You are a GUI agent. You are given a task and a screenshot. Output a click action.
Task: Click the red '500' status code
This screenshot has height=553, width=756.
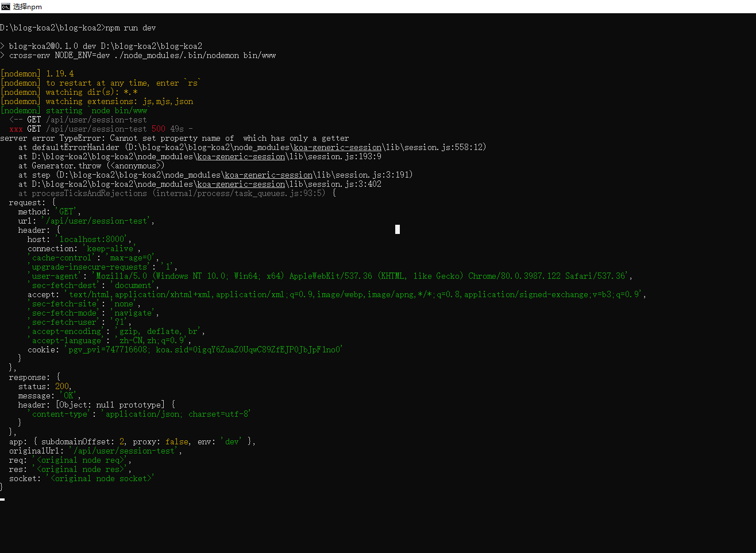(159, 129)
